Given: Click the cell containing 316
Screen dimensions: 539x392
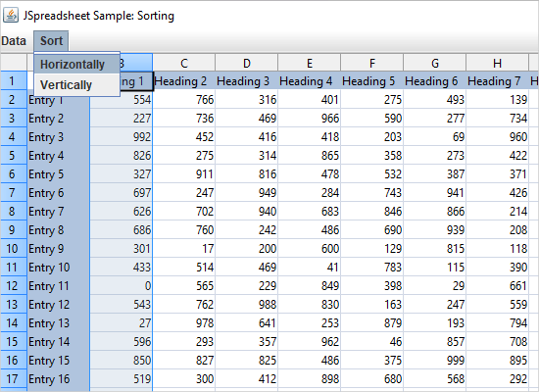Looking at the screenshot, I should [x=246, y=100].
